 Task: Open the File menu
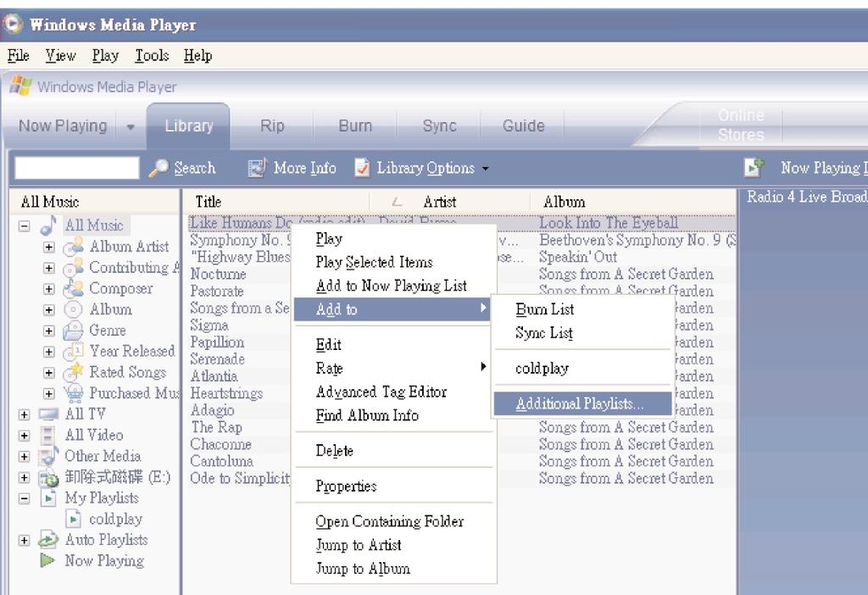[19, 55]
